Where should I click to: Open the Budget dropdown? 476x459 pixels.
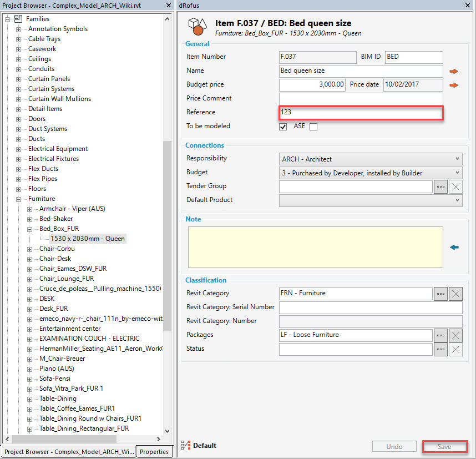pos(371,173)
